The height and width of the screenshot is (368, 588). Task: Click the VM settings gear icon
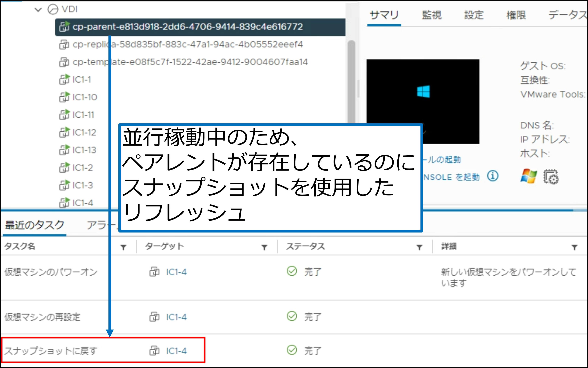tap(551, 177)
